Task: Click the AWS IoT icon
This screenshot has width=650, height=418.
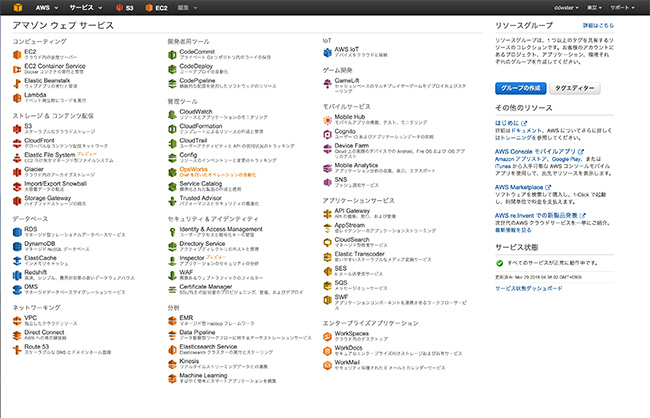Action: (x=327, y=52)
